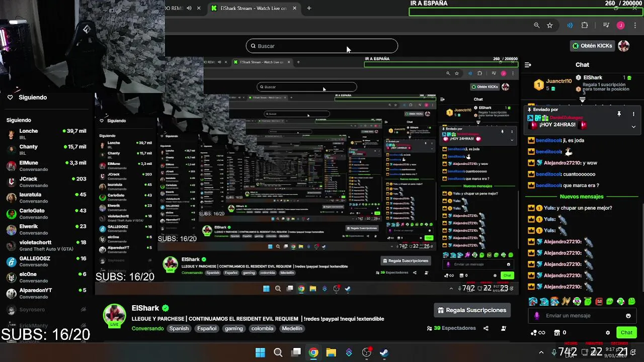Open GALLEGOSZ channel in sidebar
The height and width of the screenshot is (362, 644).
(x=46, y=261)
